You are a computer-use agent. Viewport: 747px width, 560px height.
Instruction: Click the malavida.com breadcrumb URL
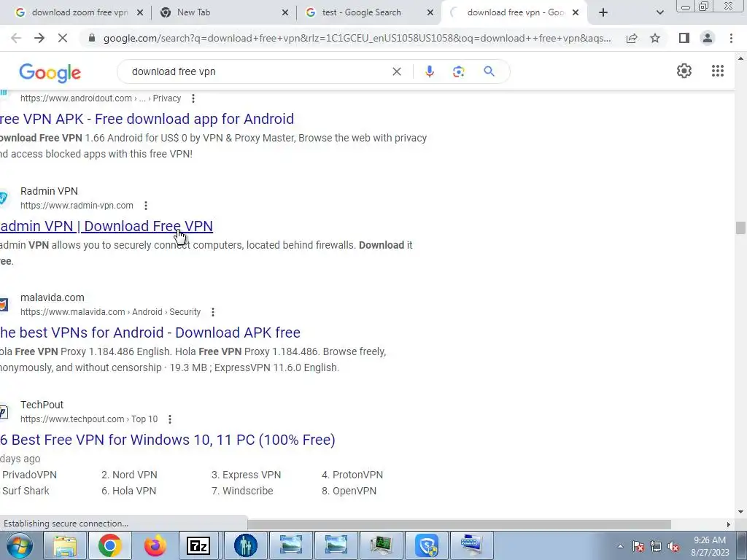point(111,312)
